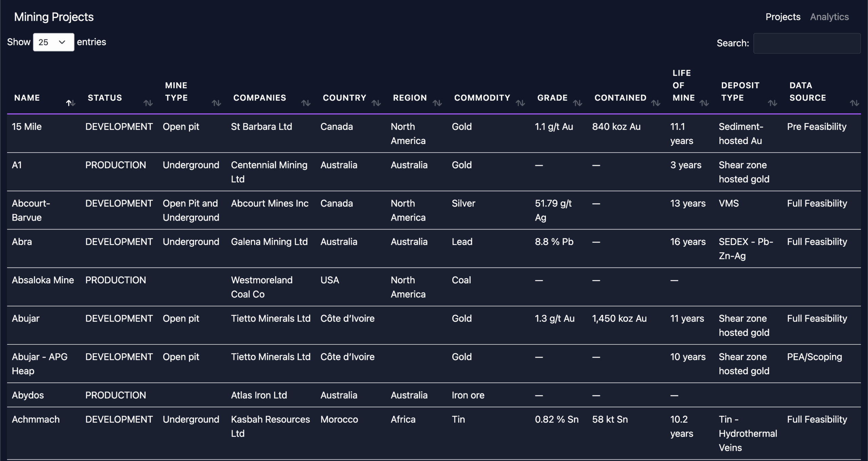The width and height of the screenshot is (868, 461).
Task: Click the 58 kt Sn contained value
Action: point(610,419)
